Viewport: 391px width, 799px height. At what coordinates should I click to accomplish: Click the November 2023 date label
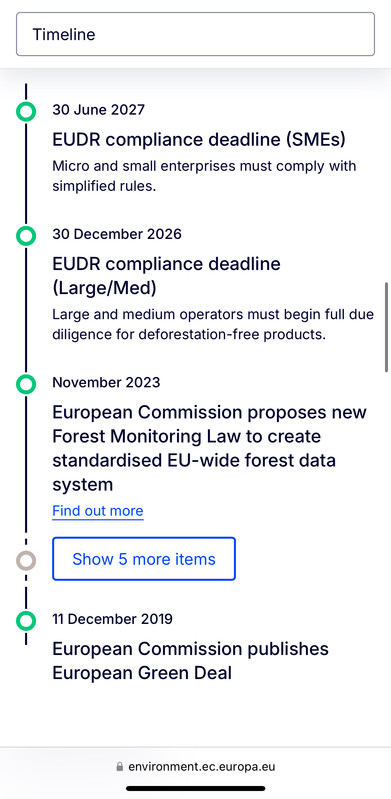point(106,382)
